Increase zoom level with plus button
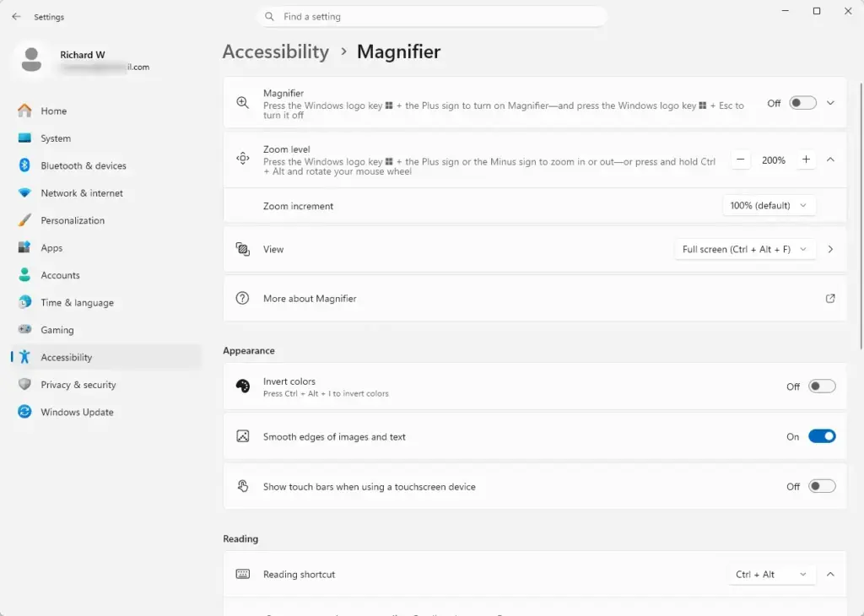This screenshot has width=864, height=616. pyautogui.click(x=806, y=159)
